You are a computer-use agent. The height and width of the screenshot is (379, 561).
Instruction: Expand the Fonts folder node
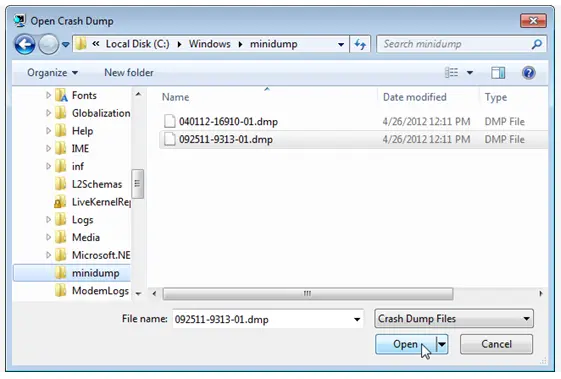[x=48, y=95]
